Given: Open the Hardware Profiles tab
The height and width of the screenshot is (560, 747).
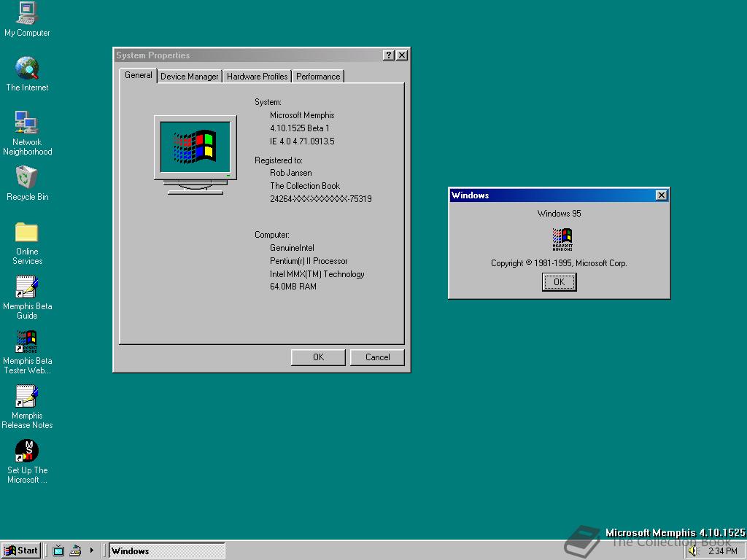Looking at the screenshot, I should click(257, 76).
